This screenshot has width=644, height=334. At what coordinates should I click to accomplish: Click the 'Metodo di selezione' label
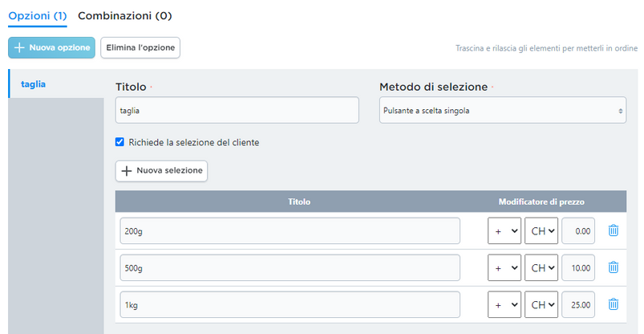[433, 87]
